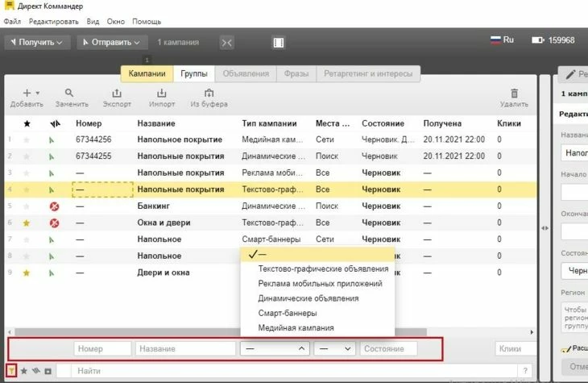
Task: Toggle the yellow filter funnel icon
Action: pyautogui.click(x=11, y=371)
